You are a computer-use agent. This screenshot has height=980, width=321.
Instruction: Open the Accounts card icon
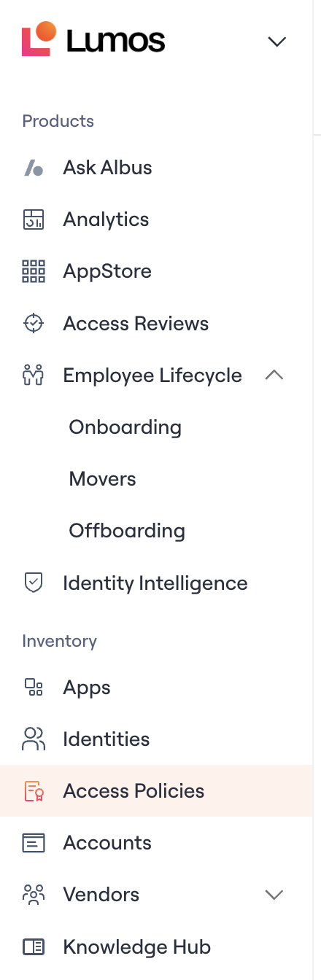34,843
